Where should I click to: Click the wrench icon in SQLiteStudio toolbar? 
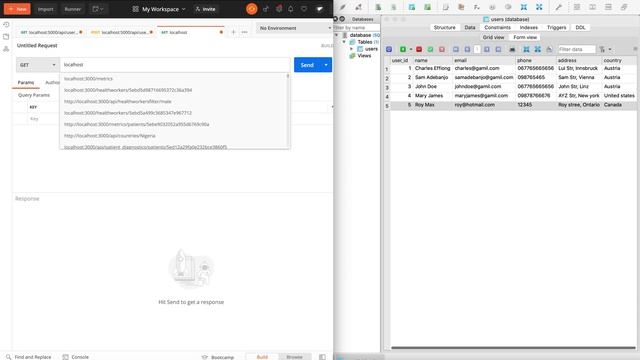(x=558, y=7)
